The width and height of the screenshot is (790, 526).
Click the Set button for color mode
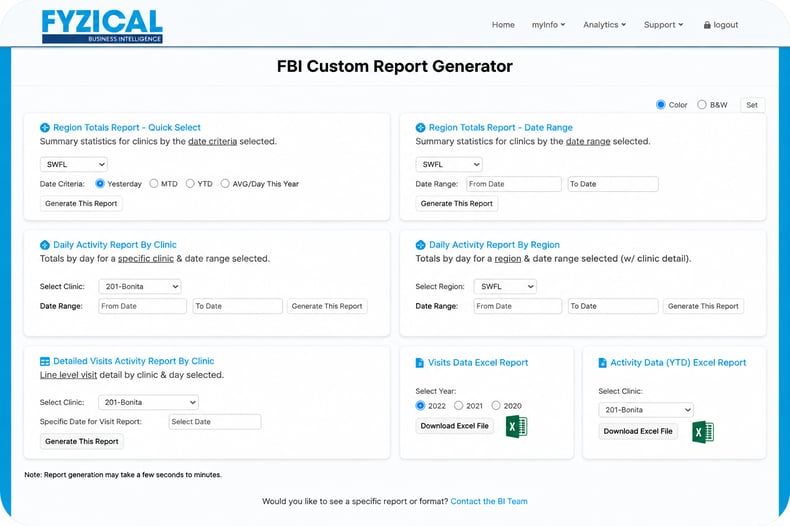(x=752, y=105)
